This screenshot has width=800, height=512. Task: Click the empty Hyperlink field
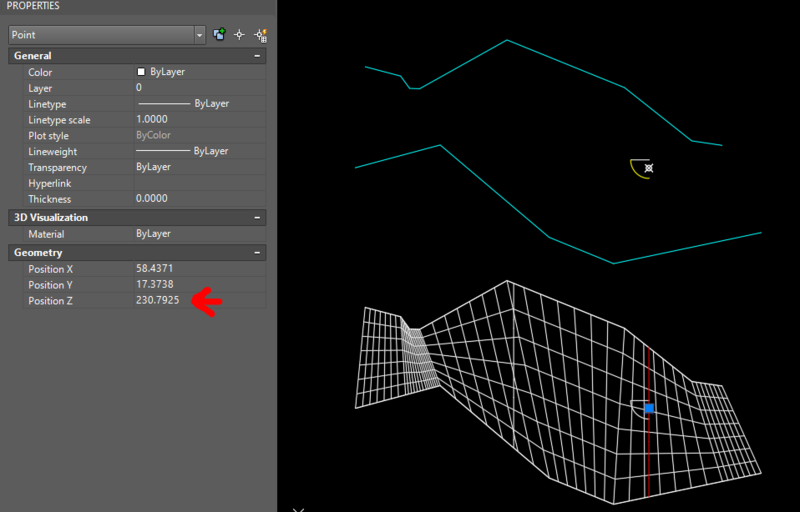click(x=198, y=183)
